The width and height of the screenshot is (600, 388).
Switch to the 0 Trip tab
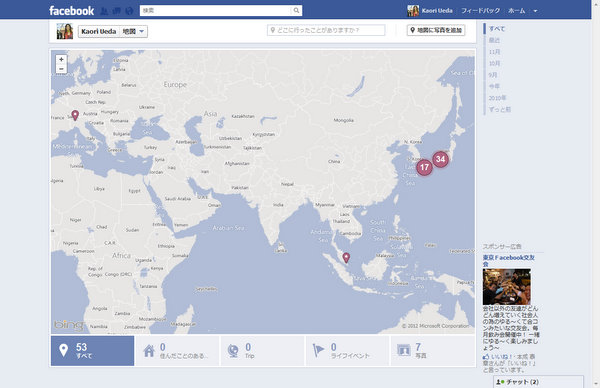point(262,351)
